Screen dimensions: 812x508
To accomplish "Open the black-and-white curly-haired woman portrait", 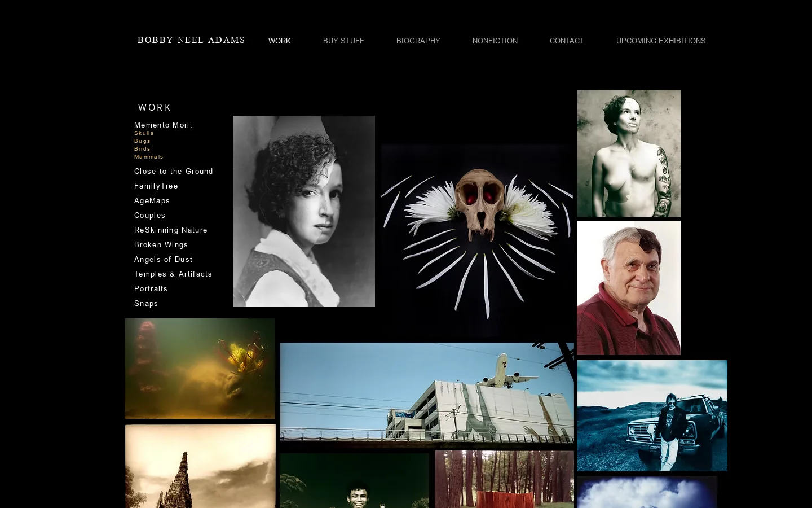I will [304, 211].
